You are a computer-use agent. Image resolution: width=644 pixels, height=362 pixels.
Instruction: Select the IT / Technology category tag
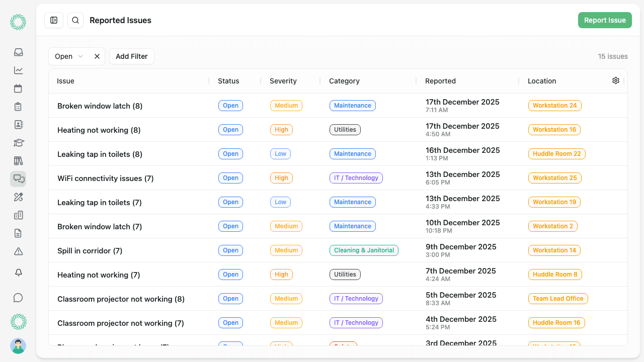click(x=356, y=177)
